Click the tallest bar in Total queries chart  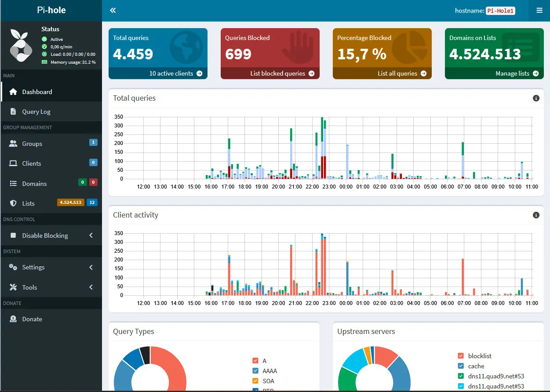coord(322,148)
